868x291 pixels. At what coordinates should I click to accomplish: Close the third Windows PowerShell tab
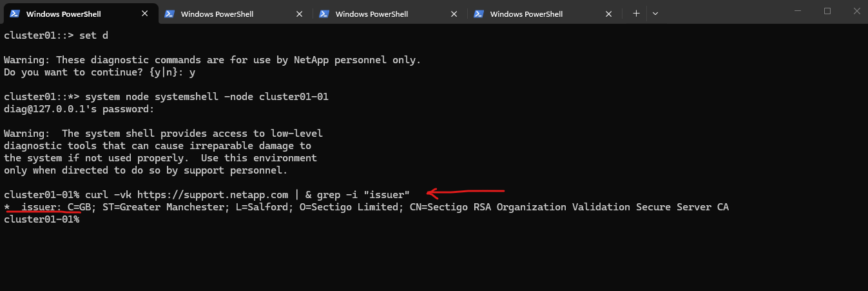pyautogui.click(x=453, y=14)
